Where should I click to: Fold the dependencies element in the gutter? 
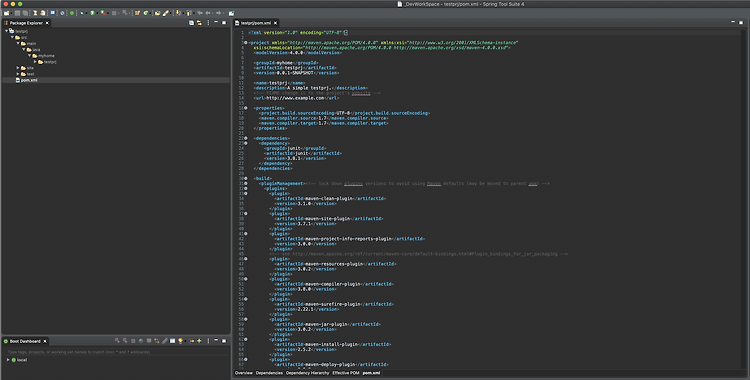click(x=246, y=138)
